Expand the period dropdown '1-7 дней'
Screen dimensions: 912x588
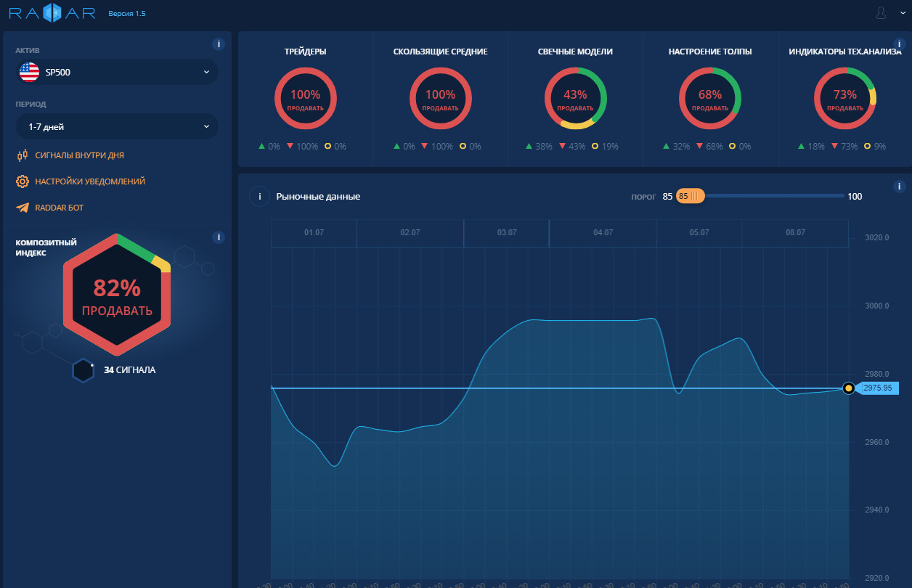click(x=117, y=126)
